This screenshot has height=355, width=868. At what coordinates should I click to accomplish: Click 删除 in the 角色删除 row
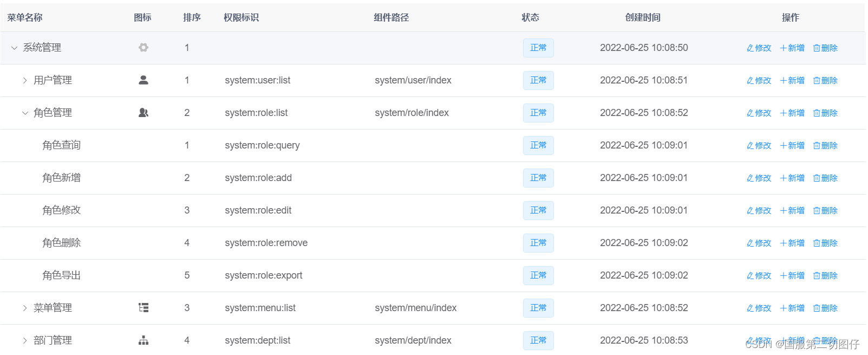[825, 243]
